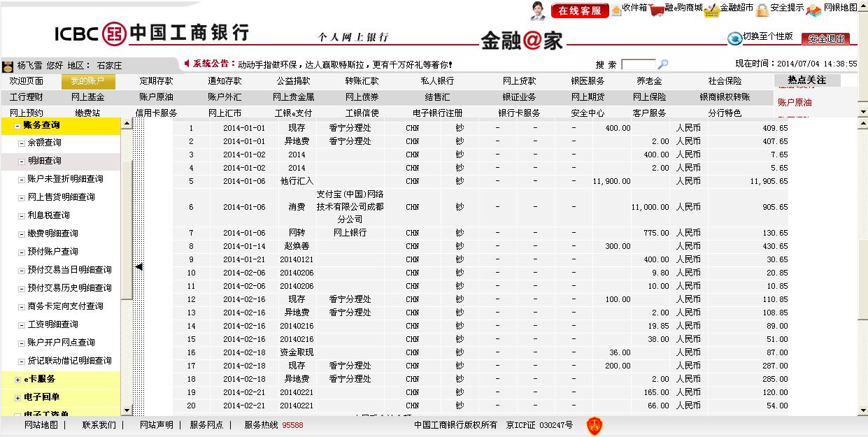Open the 网上贷款 menu item
868x437 pixels.
pos(520,81)
